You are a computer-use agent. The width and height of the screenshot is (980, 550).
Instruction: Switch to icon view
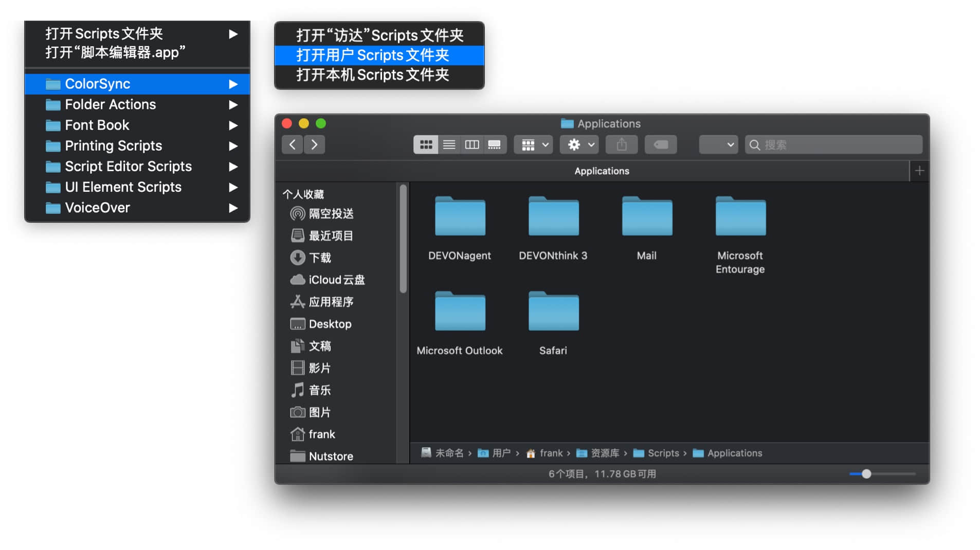click(426, 144)
